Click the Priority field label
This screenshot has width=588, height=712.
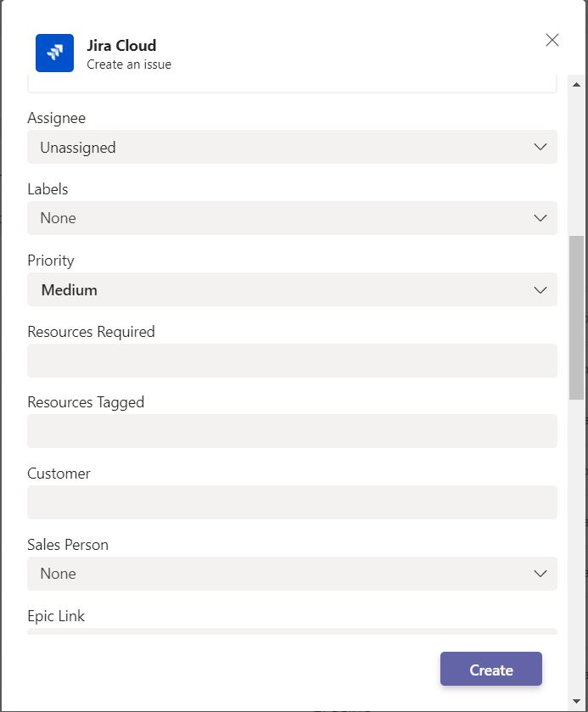(x=50, y=261)
